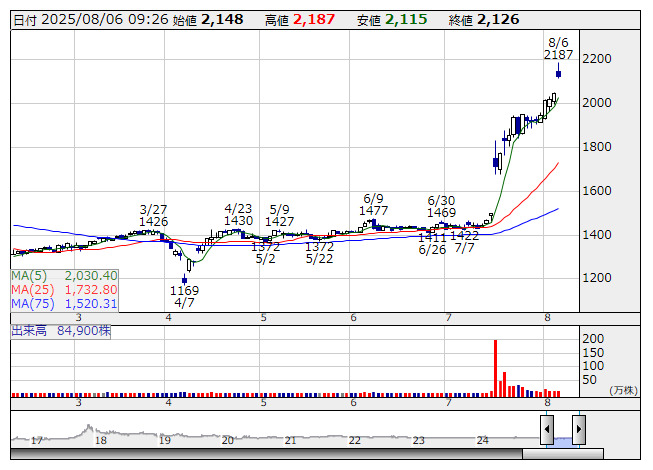Click the 終値 closing price value 2,126
Image resolution: width=653 pixels, height=470 pixels.
point(498,19)
